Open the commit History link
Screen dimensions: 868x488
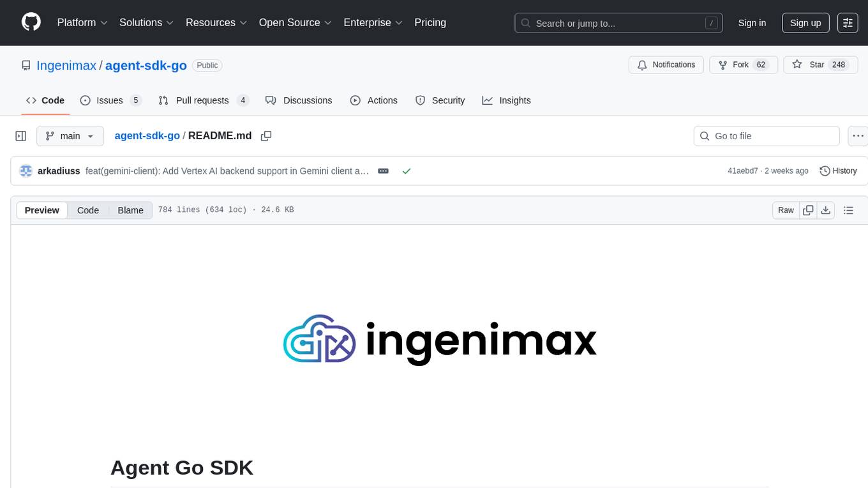tap(838, 171)
